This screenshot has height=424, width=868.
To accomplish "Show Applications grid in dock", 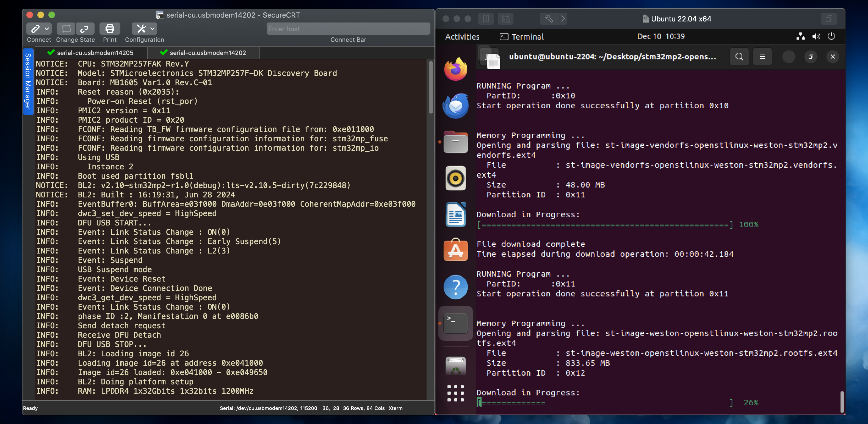I will pyautogui.click(x=455, y=393).
